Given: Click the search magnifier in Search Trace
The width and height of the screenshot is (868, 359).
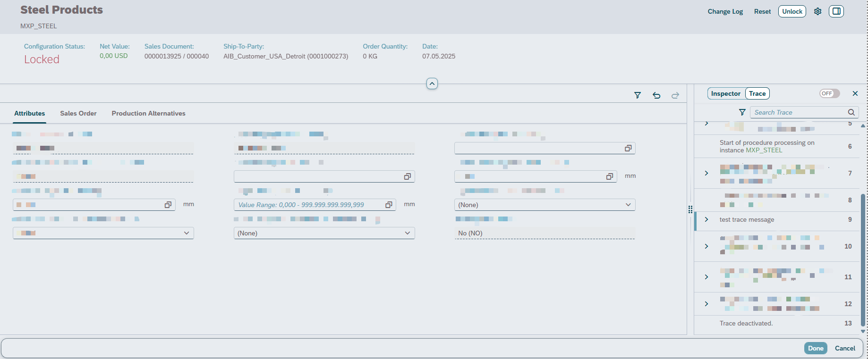Looking at the screenshot, I should (x=851, y=112).
